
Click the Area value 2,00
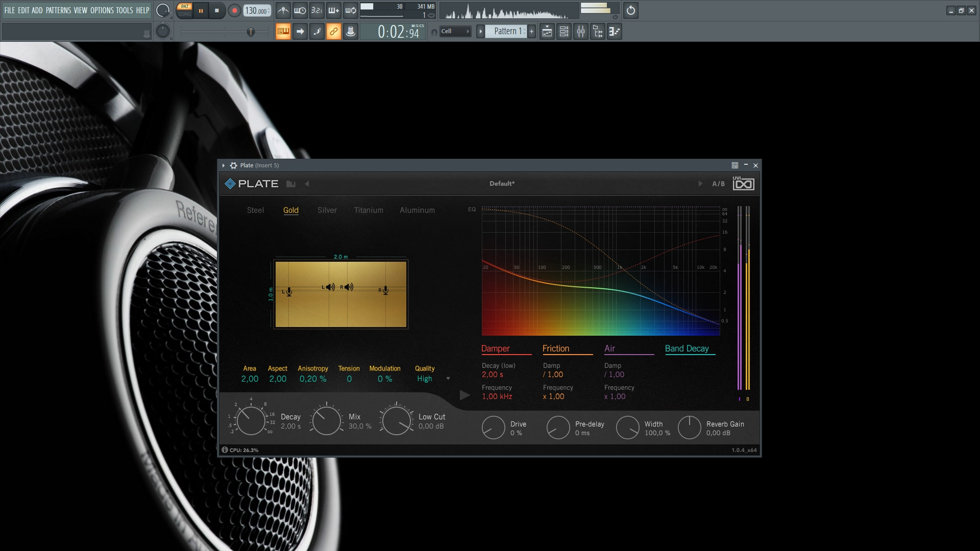250,379
